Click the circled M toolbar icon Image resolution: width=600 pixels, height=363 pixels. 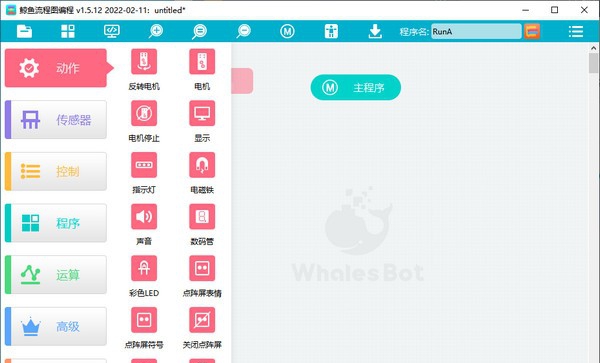(x=287, y=31)
